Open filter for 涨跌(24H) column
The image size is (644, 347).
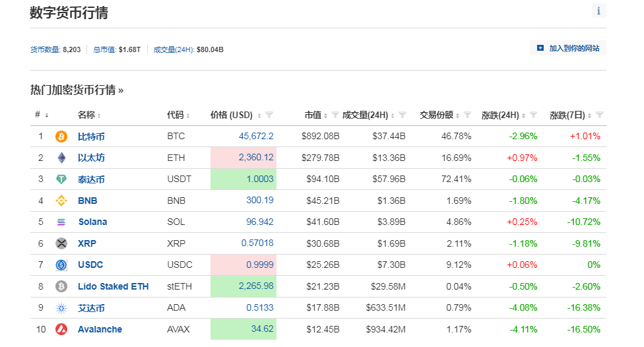pyautogui.click(x=533, y=115)
